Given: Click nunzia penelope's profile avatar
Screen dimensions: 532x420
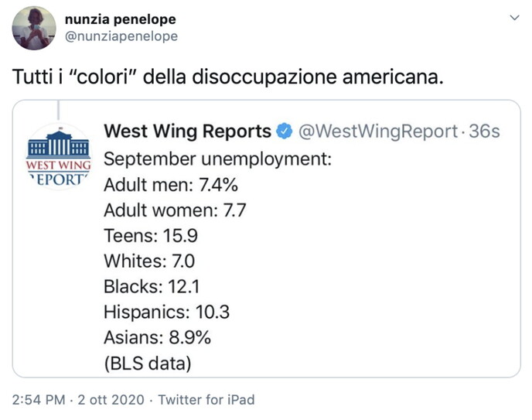Looking at the screenshot, I should click(x=34, y=28).
